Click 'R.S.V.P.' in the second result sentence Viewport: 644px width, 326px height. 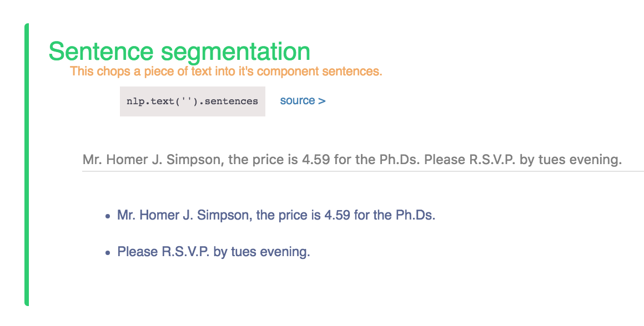(x=186, y=251)
